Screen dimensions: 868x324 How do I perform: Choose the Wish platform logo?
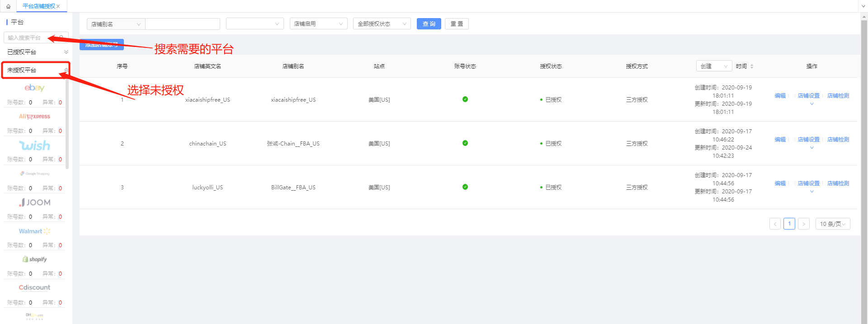coord(34,146)
